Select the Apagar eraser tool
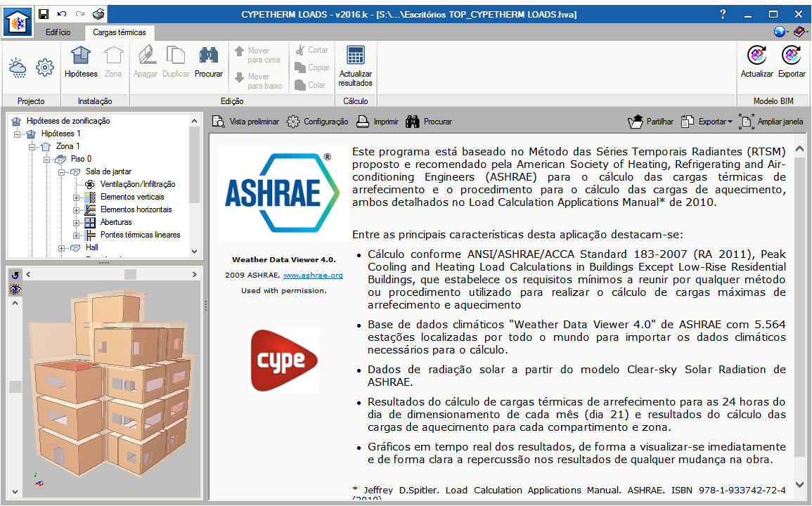812x506 pixels. 146,62
